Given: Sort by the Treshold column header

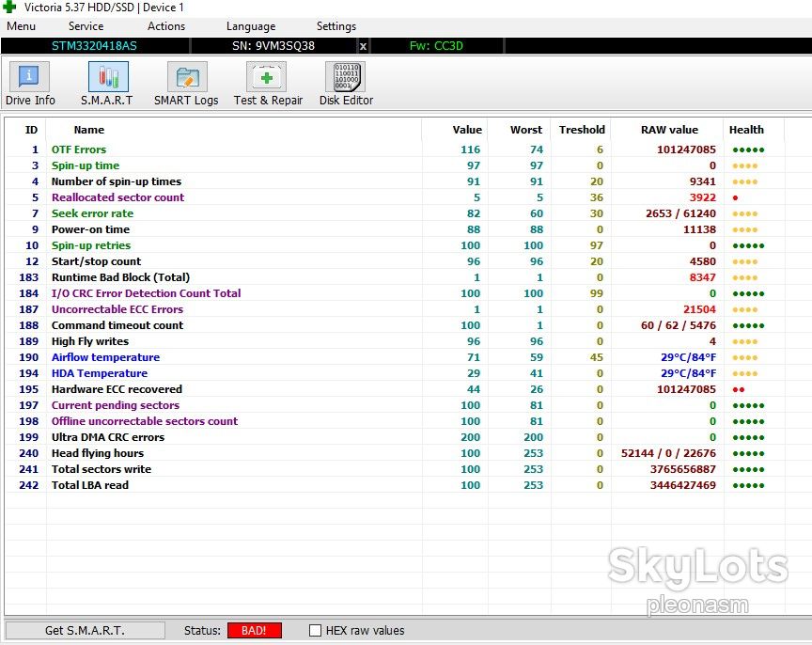Looking at the screenshot, I should (x=582, y=130).
